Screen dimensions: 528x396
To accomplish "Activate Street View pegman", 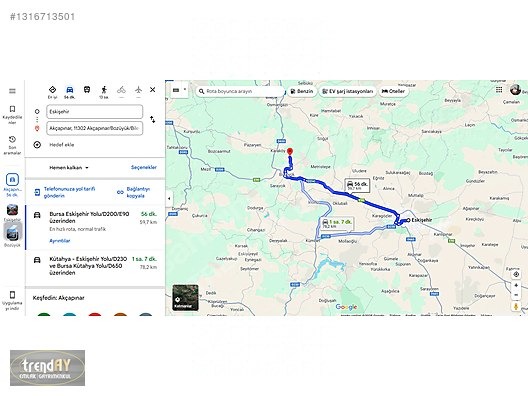I will [x=516, y=306].
